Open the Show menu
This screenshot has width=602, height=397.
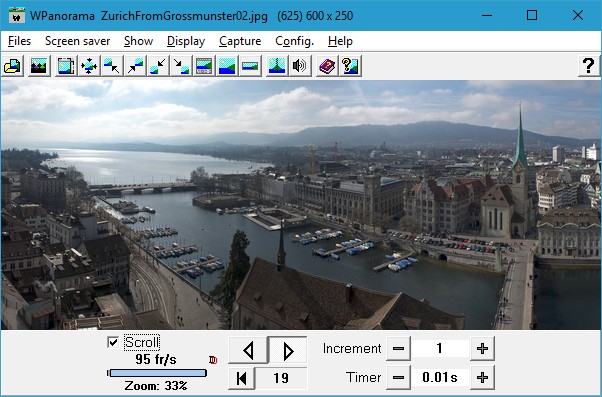[139, 41]
